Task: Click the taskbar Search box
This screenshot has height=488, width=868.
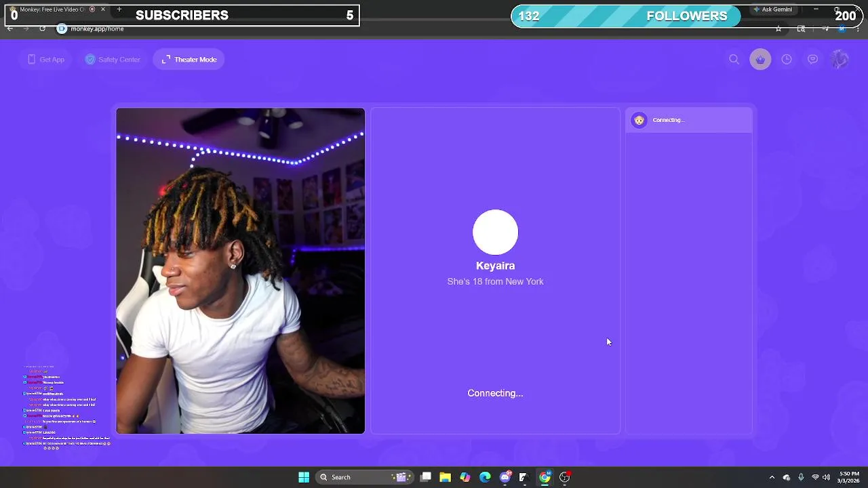Action: point(365,477)
